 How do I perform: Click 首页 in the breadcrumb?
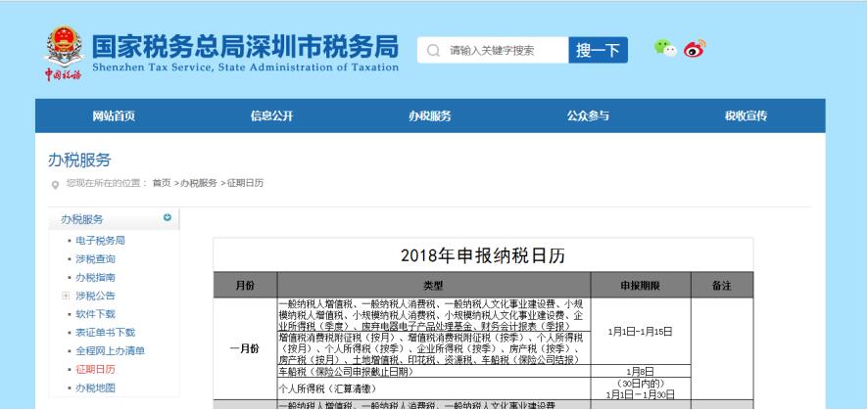click(x=162, y=183)
